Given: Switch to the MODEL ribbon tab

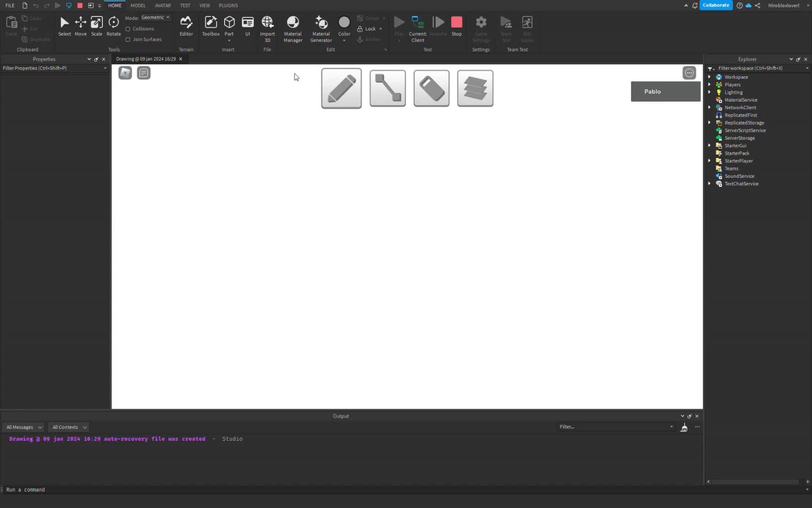Looking at the screenshot, I should tap(138, 5).
